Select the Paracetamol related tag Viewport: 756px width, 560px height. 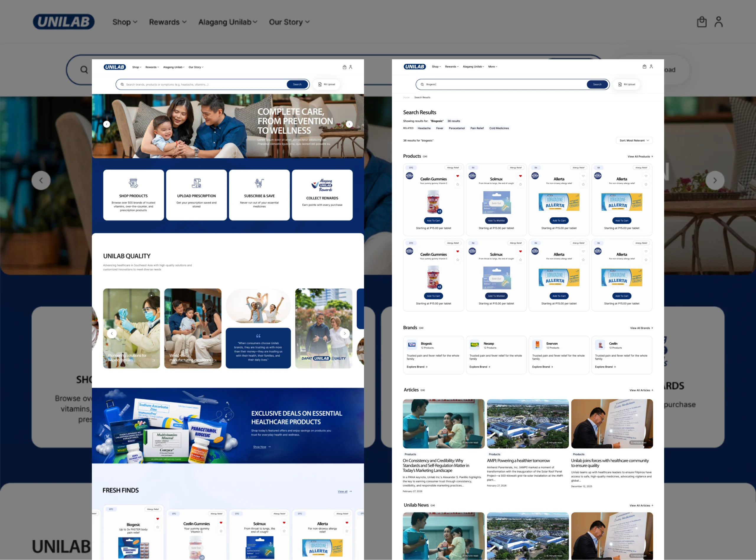click(x=457, y=128)
